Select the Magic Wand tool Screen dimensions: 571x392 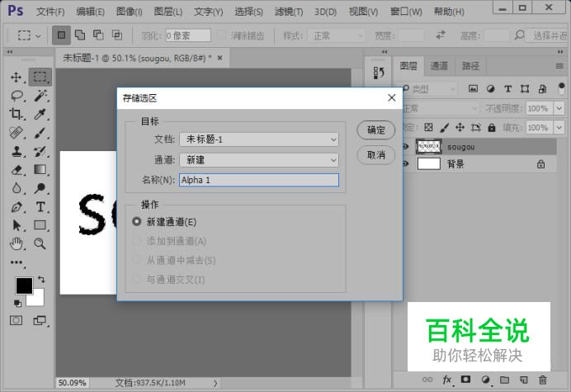pos(40,96)
